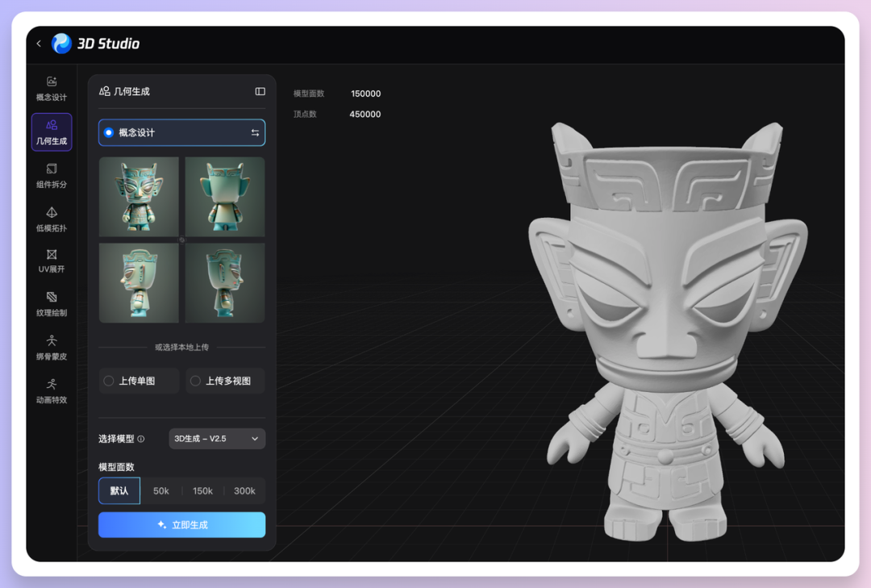This screenshot has height=588, width=871.
Task: Click the swap arrows icon in 概念设计 row
Action: pyautogui.click(x=255, y=133)
